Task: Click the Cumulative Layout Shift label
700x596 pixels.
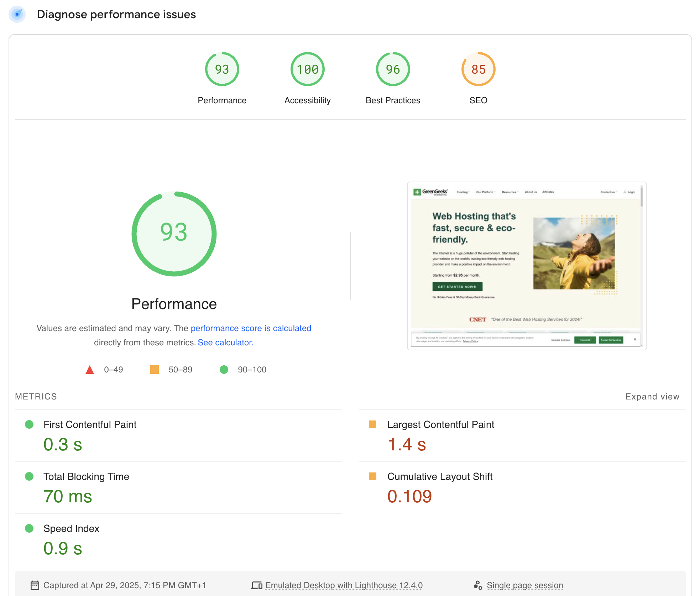Action: point(440,476)
